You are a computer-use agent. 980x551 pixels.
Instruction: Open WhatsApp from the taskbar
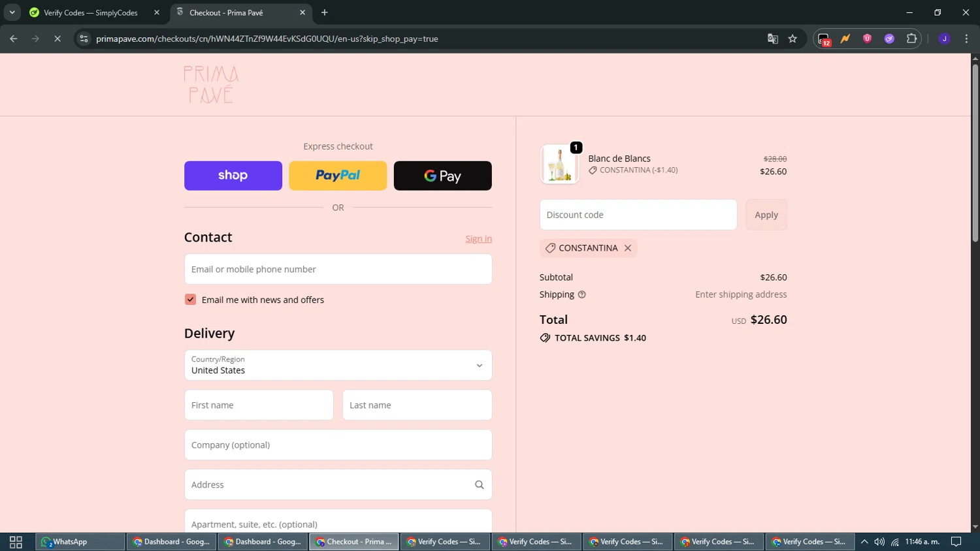pos(80,542)
